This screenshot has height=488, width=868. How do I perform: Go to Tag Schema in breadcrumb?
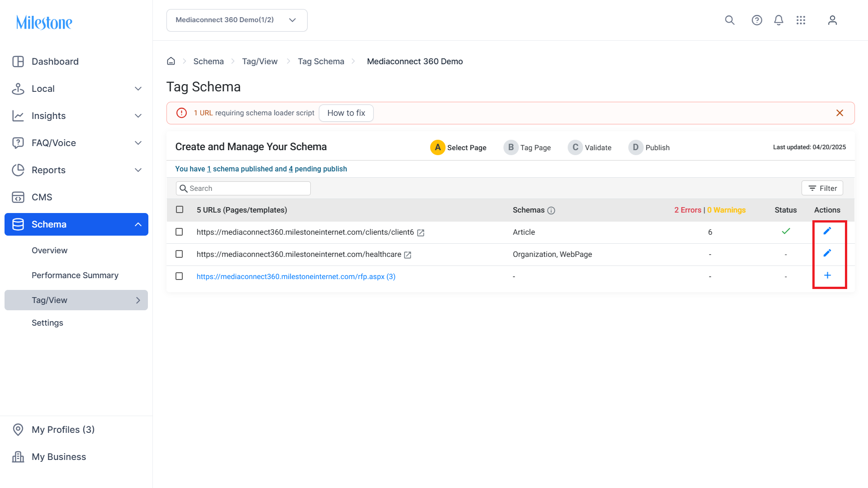click(x=321, y=61)
